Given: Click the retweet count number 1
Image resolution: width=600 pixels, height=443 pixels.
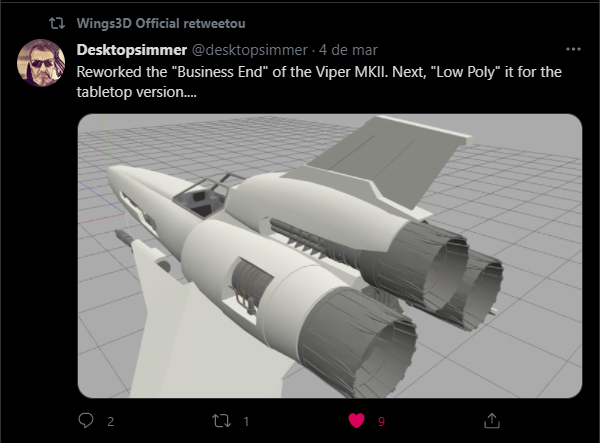Looking at the screenshot, I should pyautogui.click(x=246, y=422).
